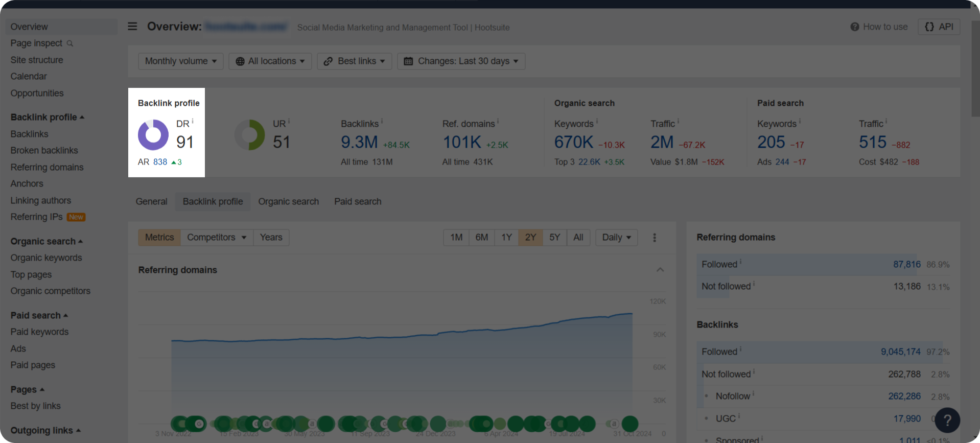
Task: Open Site structure in the sidebar
Action: tap(37, 60)
